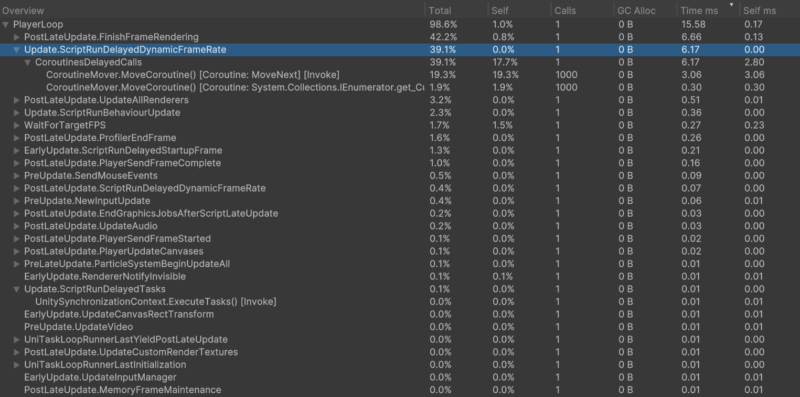
Task: Select EarlyUpdate.ScriptRunDelayedStartupFrame row
Action: pyautogui.click(x=400, y=151)
